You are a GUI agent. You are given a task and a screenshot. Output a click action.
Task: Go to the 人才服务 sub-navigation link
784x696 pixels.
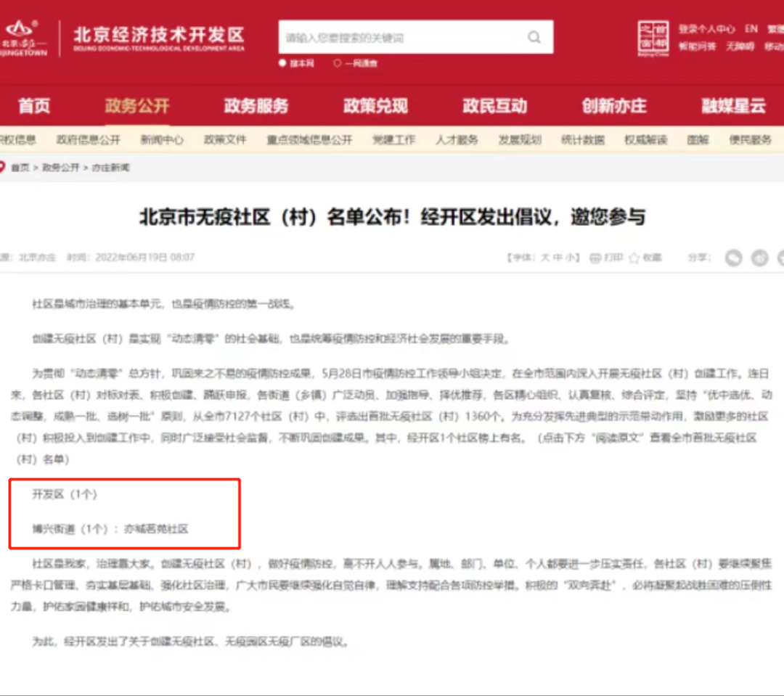(x=457, y=139)
